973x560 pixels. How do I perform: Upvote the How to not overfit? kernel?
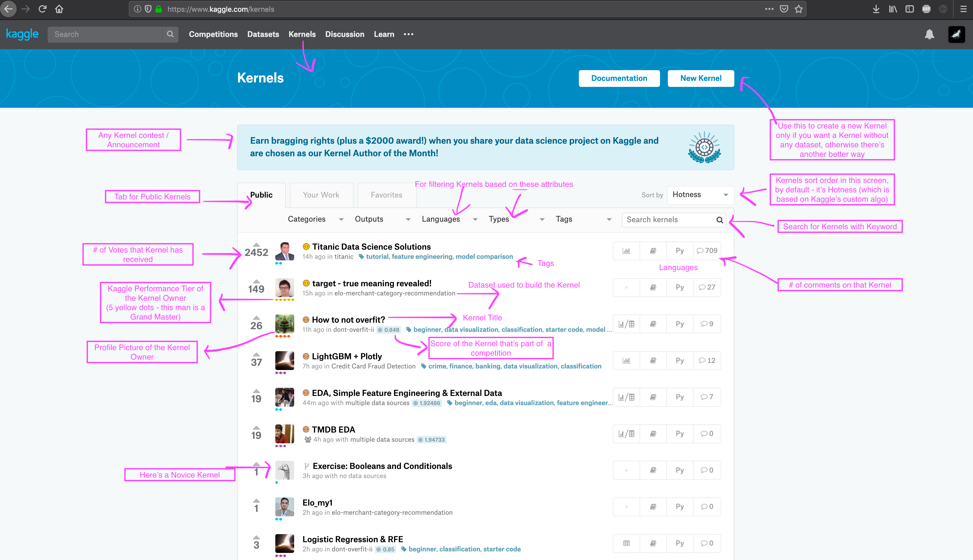(x=256, y=318)
